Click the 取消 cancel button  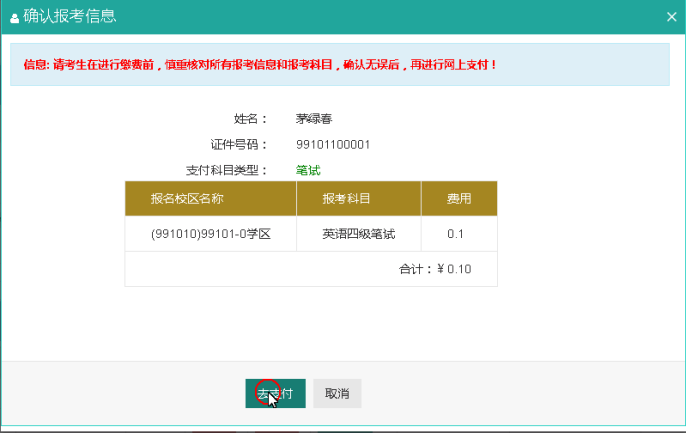coord(337,393)
